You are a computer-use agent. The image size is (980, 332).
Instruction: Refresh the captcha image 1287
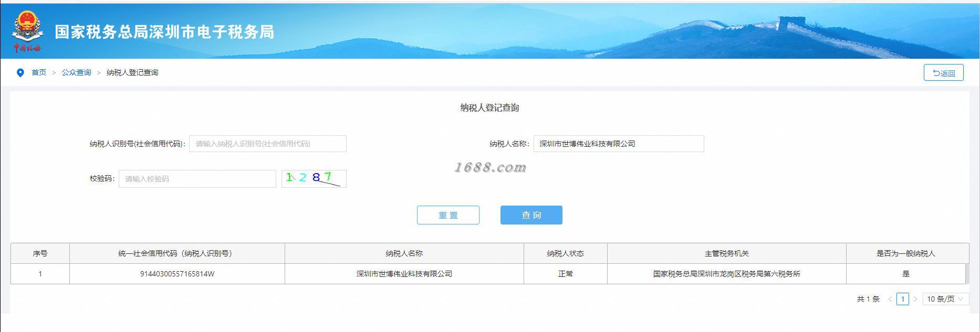[x=314, y=178]
